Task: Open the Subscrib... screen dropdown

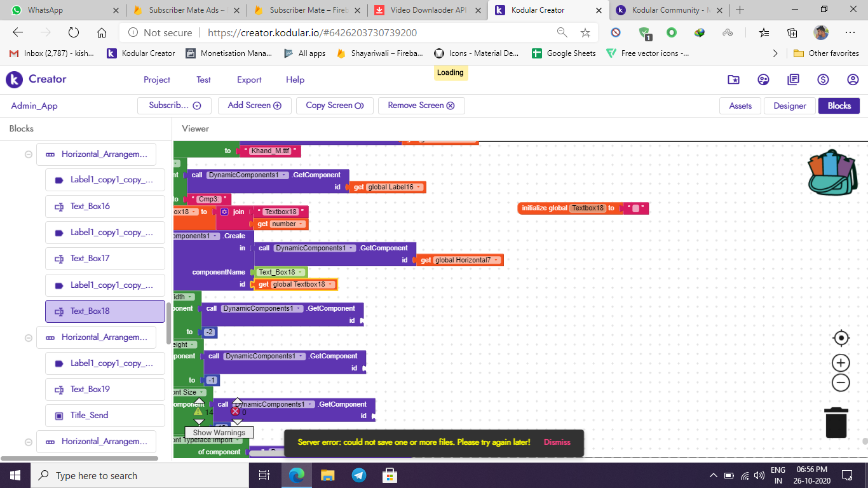Action: [x=175, y=105]
